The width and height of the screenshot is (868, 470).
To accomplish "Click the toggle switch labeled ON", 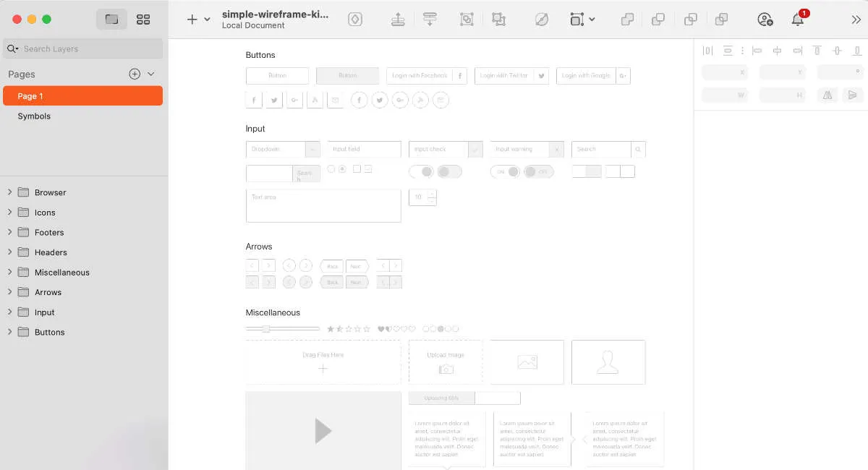I will pyautogui.click(x=505, y=171).
